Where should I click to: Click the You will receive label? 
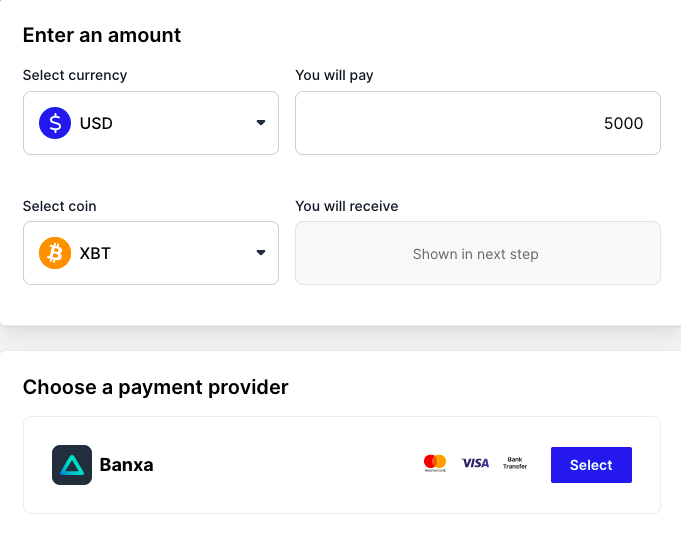point(347,206)
